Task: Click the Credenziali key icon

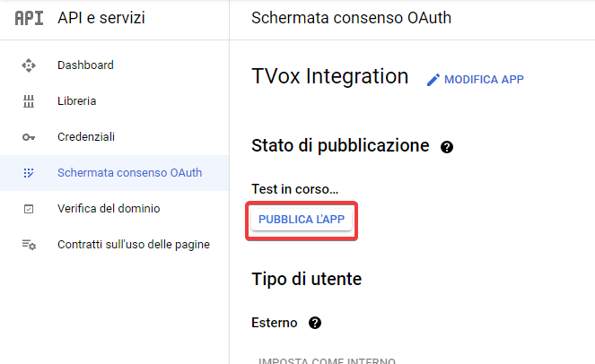Action: 29,137
